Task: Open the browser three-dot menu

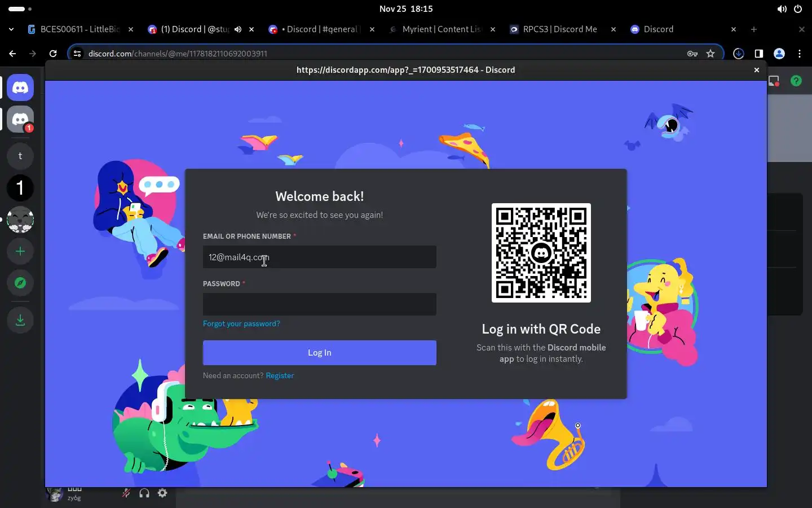Action: [x=800, y=54]
